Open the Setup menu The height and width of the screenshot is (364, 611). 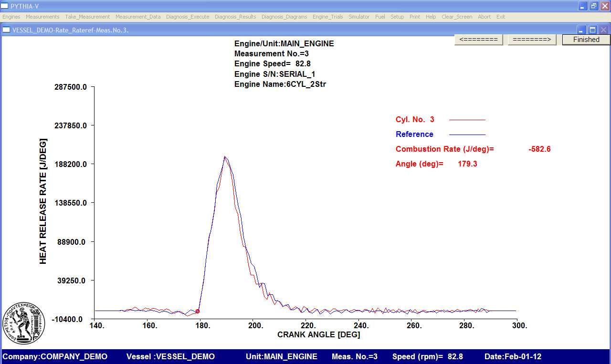(x=397, y=17)
